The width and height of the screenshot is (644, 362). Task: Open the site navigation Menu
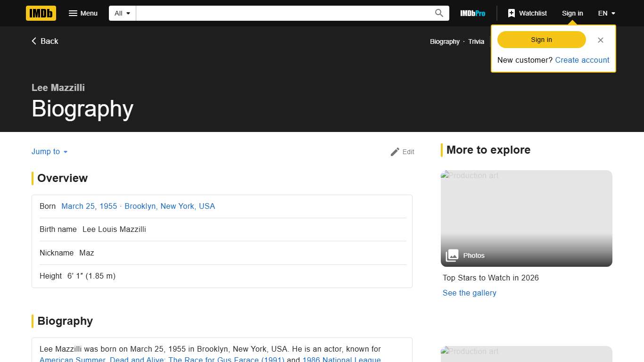(83, 13)
